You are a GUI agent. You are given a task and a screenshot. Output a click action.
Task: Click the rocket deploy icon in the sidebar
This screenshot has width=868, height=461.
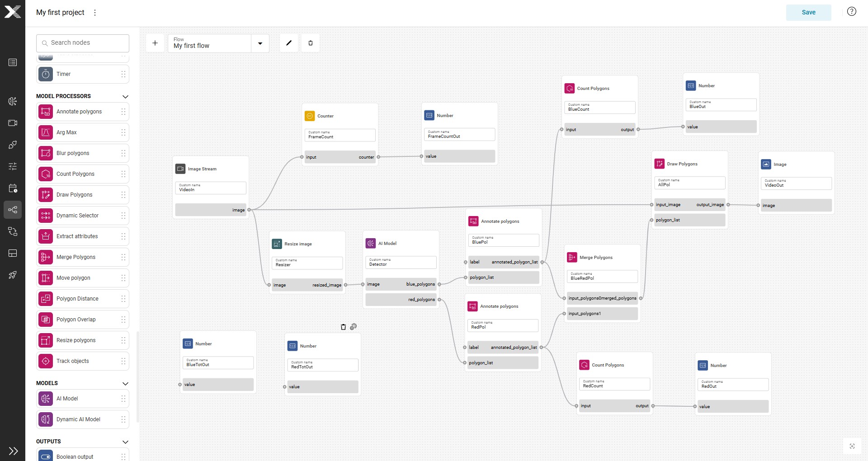point(13,275)
